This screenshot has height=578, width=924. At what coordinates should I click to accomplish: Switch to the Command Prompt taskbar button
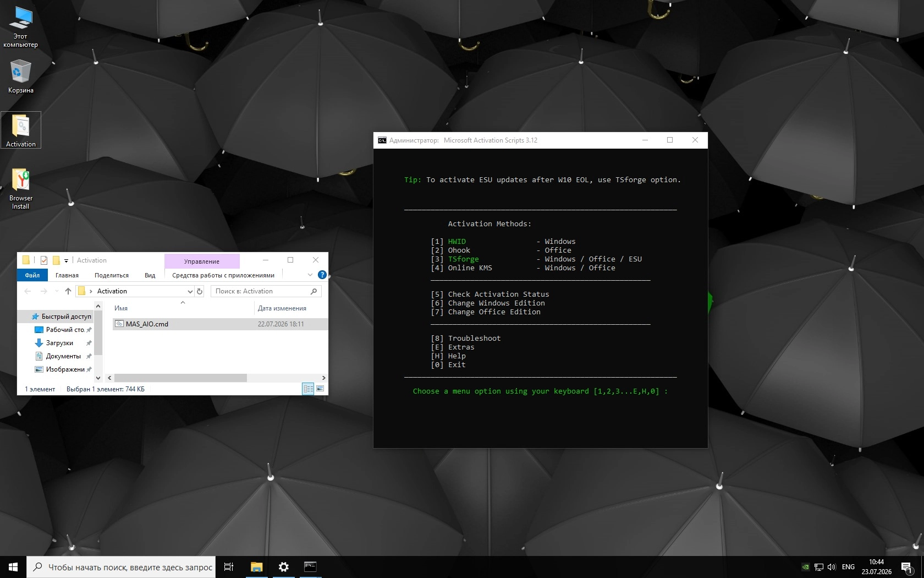310,567
